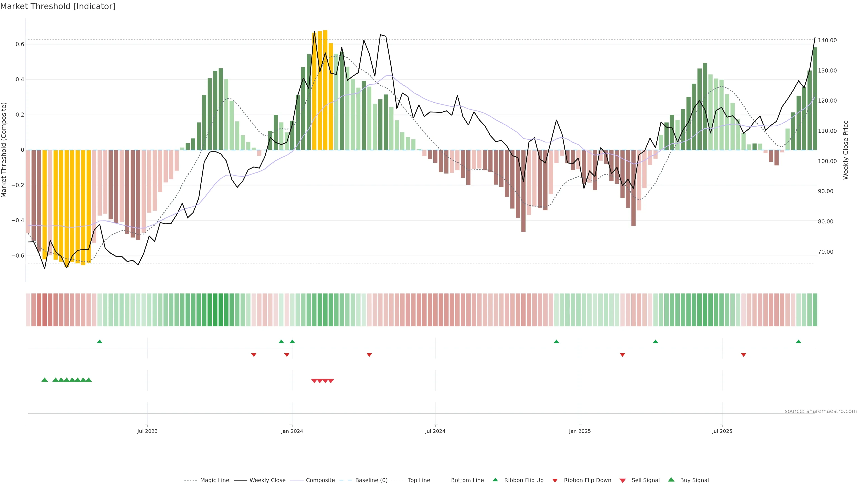Click the Ribbon Flip Down legend triangle
This screenshot has height=488, width=868.
tap(555, 481)
